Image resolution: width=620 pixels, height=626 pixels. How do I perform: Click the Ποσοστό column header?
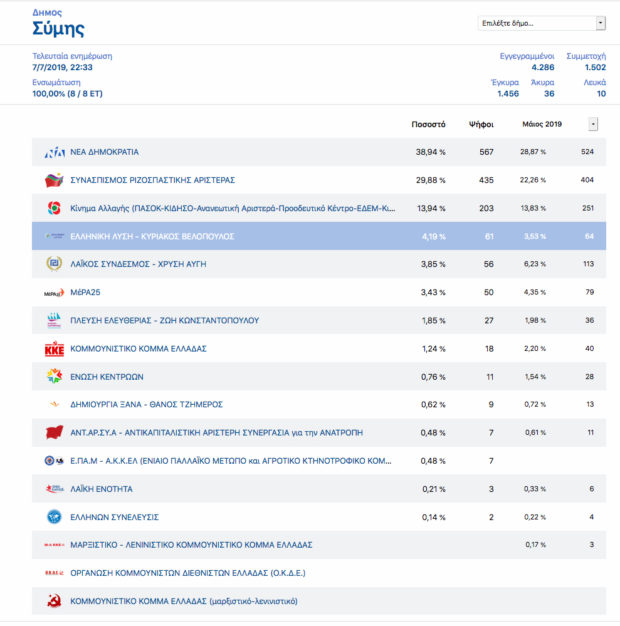coord(428,124)
